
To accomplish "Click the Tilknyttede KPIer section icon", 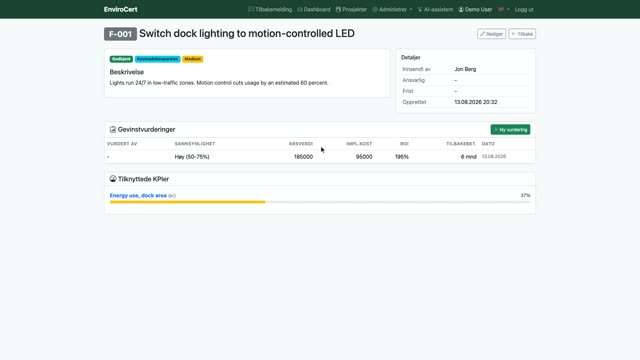I will click(x=113, y=179).
